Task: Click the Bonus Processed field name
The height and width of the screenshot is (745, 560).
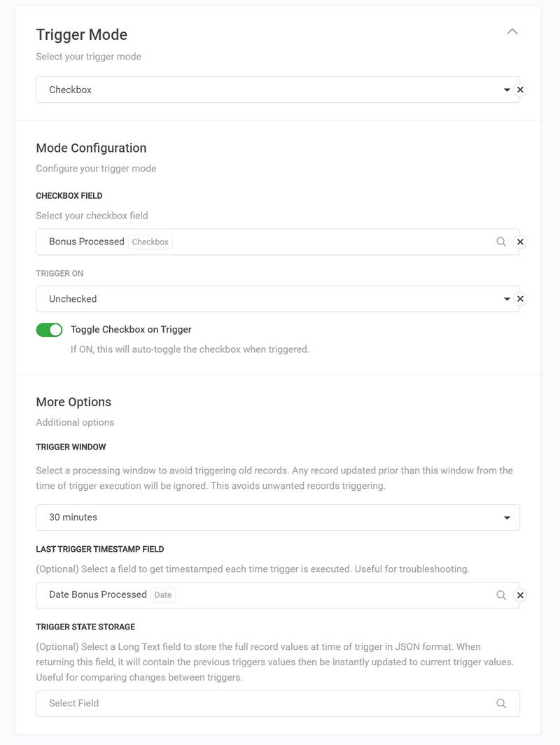Action: [86, 242]
